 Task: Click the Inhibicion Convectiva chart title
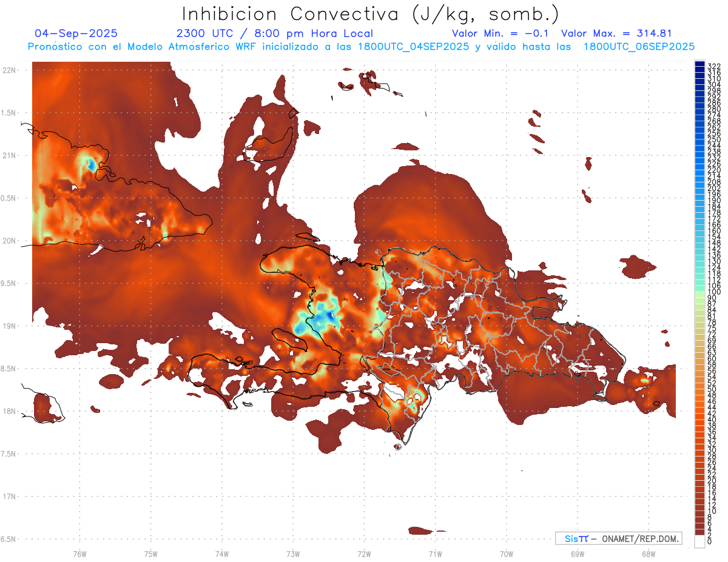(x=371, y=13)
